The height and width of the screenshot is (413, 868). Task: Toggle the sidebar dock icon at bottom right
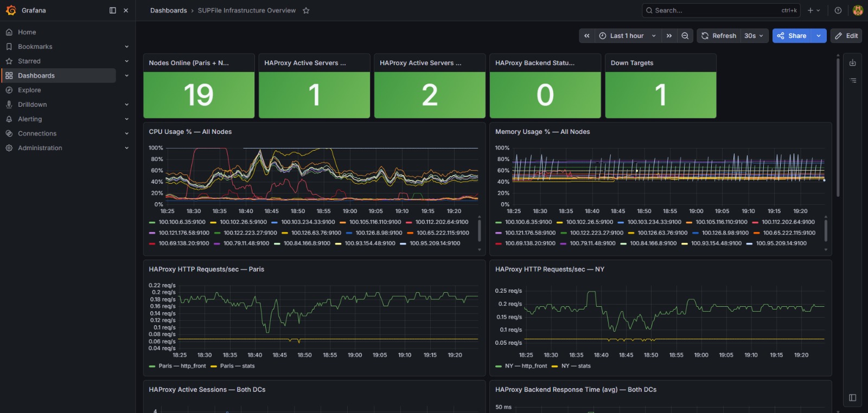(853, 398)
